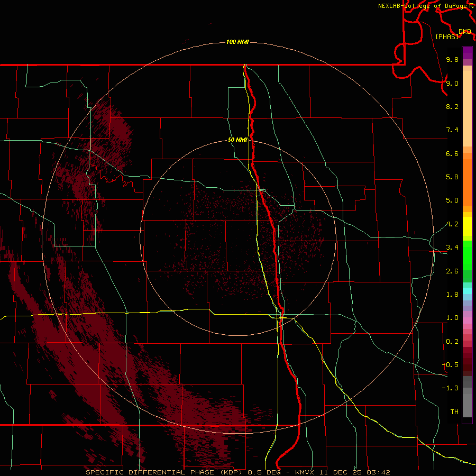Click the 6.6 legend value
The image size is (476, 476).
pyautogui.click(x=452, y=153)
